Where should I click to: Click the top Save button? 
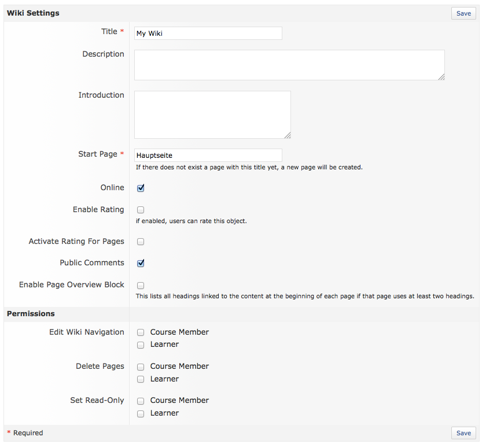(x=463, y=13)
